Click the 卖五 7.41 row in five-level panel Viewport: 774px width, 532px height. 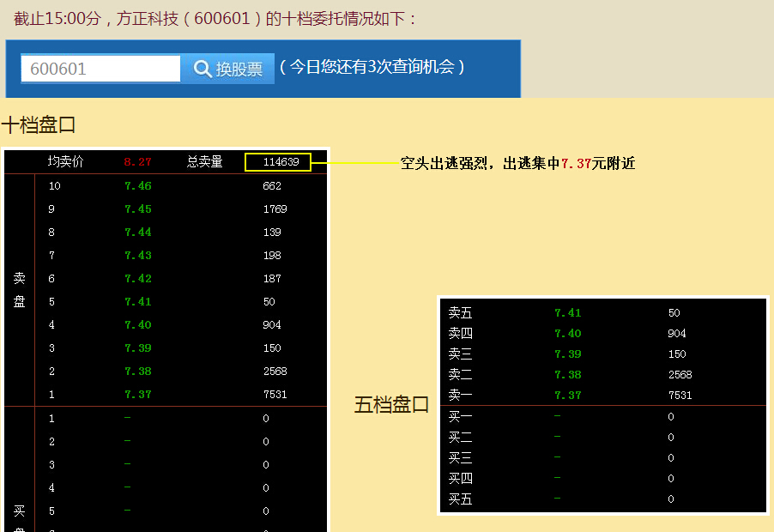pos(566,313)
